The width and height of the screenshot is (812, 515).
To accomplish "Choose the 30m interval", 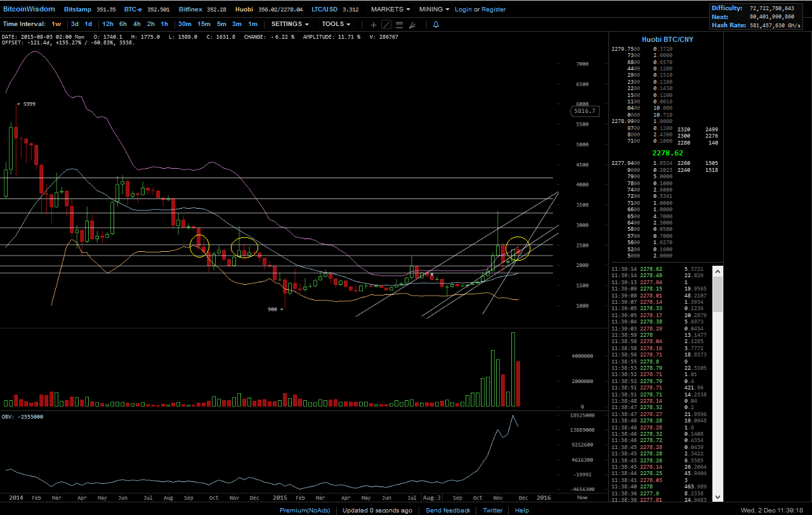I will coord(185,24).
